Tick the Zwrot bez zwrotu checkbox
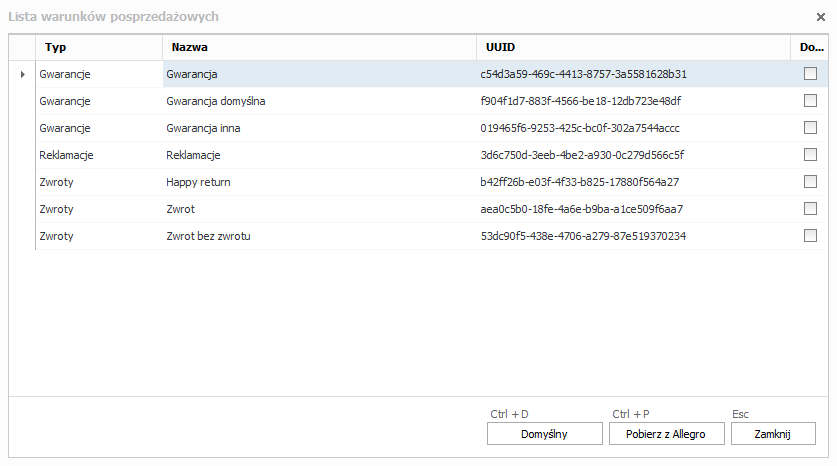This screenshot has width=837, height=466. [810, 236]
